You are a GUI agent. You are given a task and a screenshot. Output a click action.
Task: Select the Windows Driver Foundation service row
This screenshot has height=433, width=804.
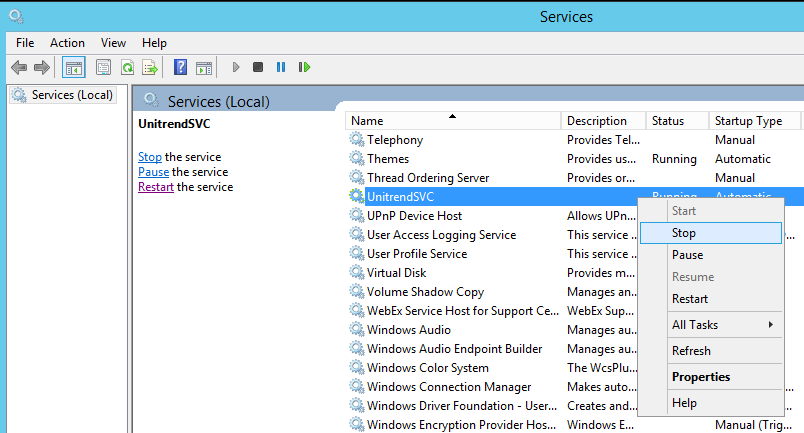[x=491, y=405]
